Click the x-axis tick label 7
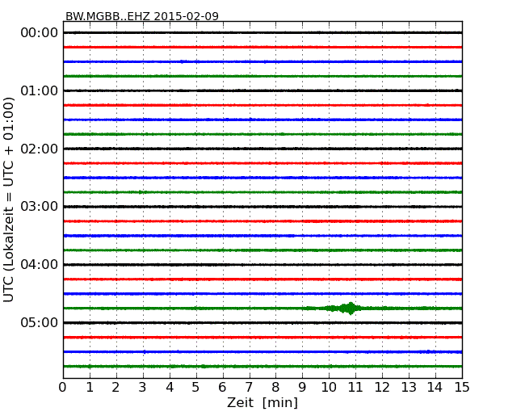 249,388
